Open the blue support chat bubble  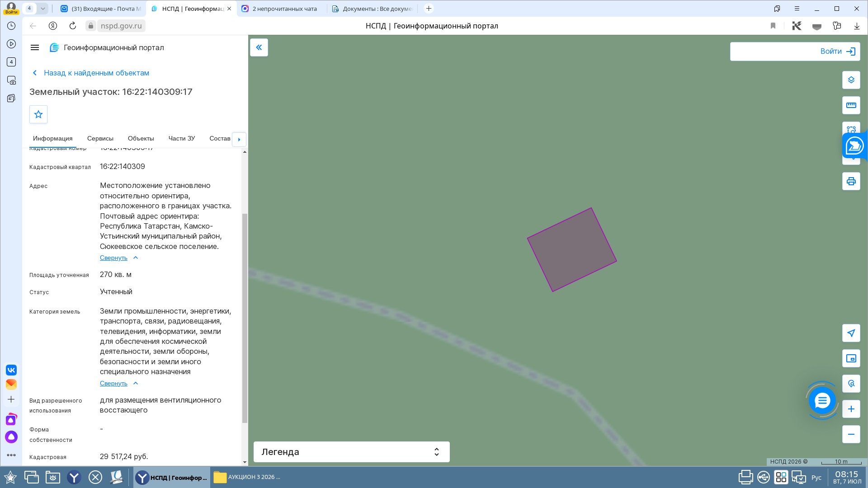(822, 400)
